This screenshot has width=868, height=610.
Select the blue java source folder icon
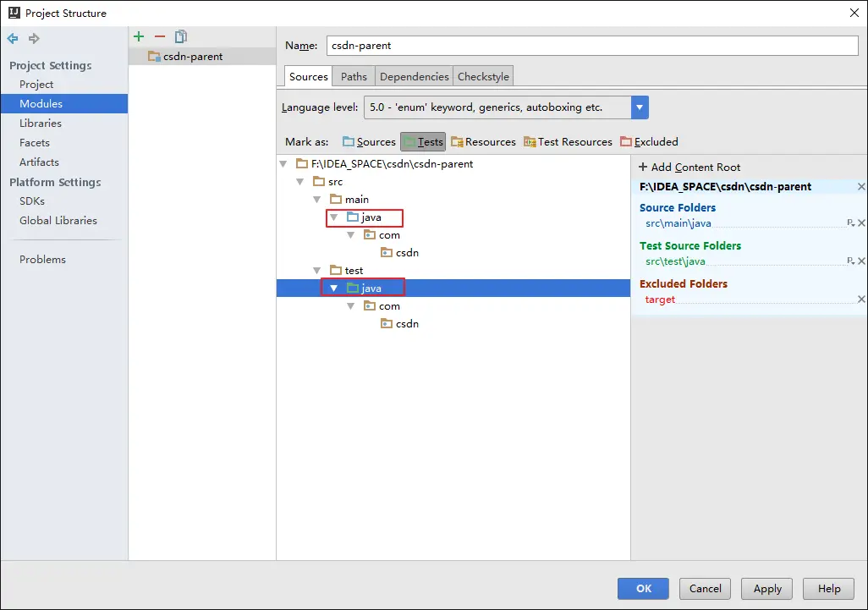[353, 217]
